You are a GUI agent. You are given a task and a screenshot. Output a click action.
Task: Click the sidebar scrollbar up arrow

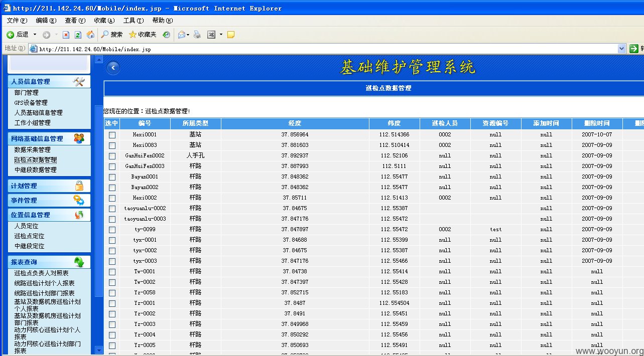tap(99, 60)
